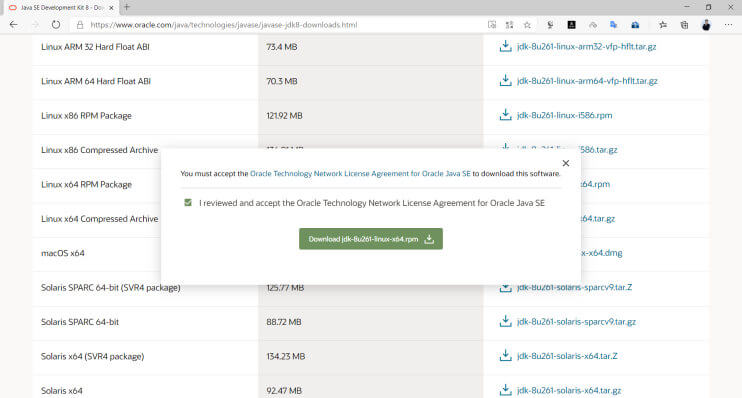
Task: Close the Java SE Development Kit tab
Action: (111, 8)
